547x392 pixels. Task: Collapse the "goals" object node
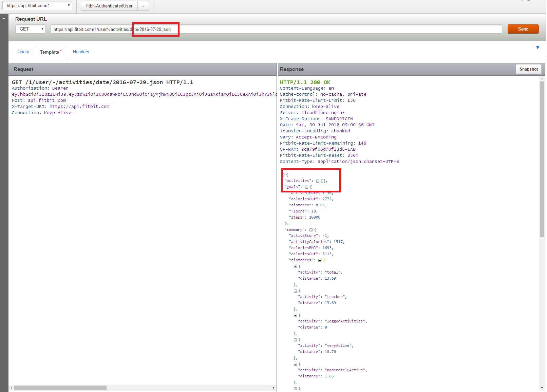(x=306, y=187)
